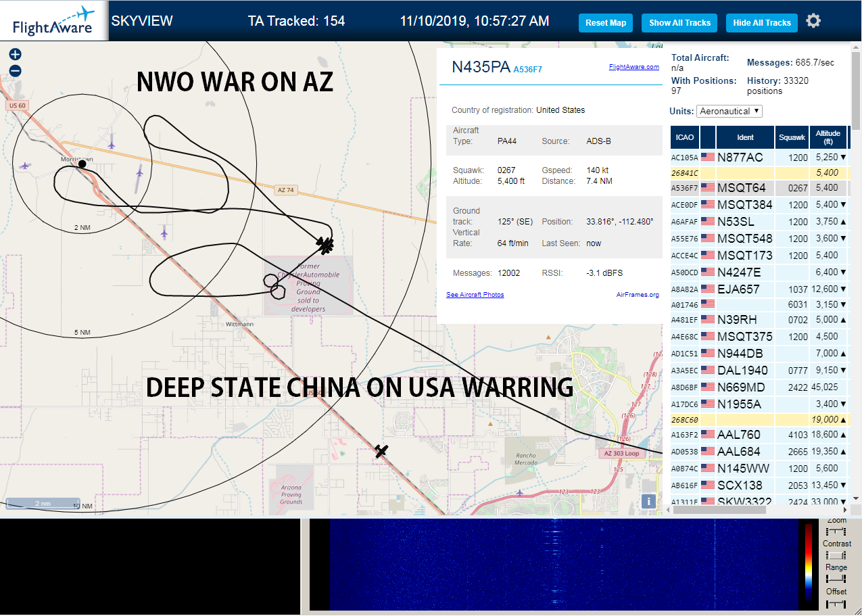
Task: Click the receiver location dot at Morristown
Action: (x=82, y=164)
